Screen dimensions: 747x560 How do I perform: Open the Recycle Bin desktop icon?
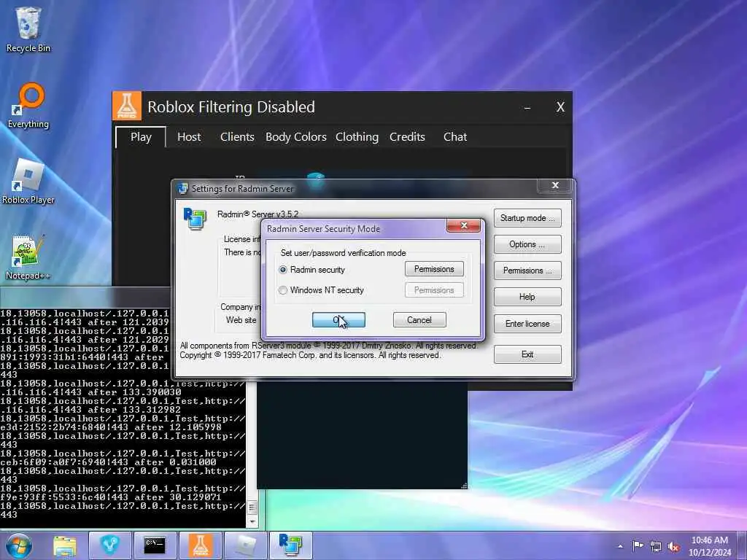click(28, 29)
